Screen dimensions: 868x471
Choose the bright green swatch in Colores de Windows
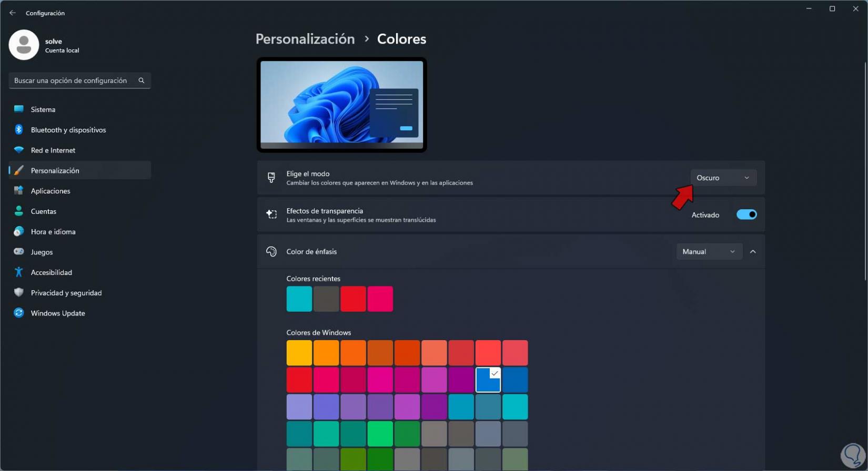380,434
